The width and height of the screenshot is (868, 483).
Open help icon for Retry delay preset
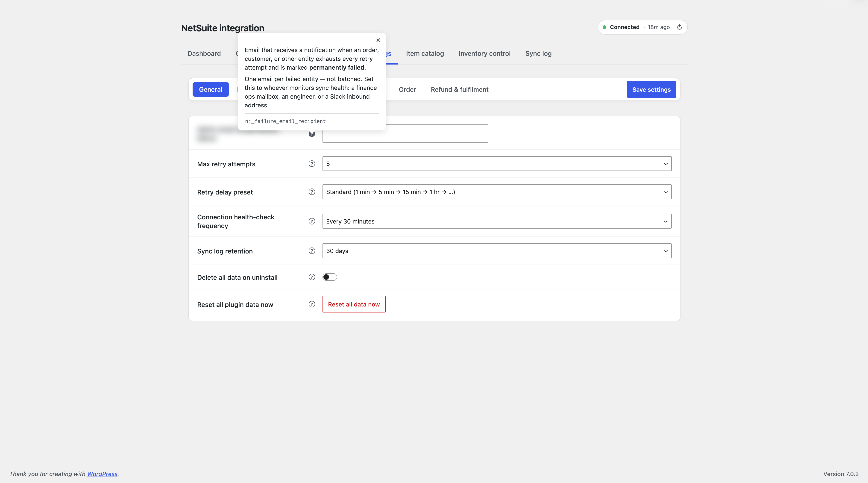click(x=312, y=192)
